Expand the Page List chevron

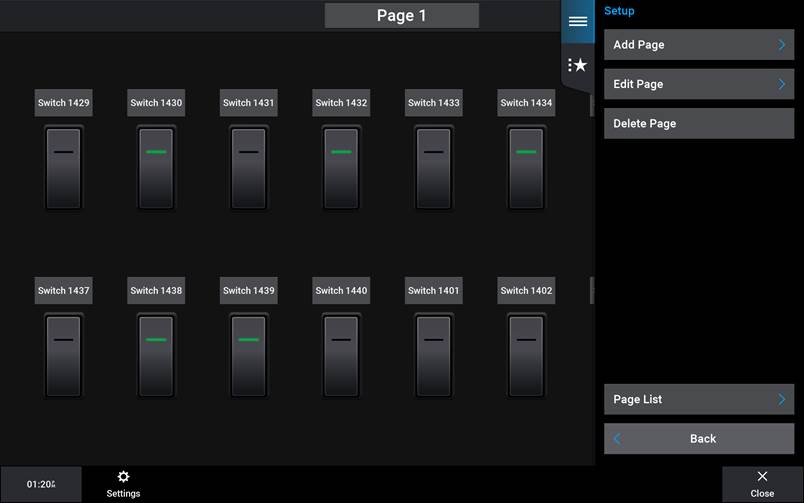pyautogui.click(x=781, y=400)
